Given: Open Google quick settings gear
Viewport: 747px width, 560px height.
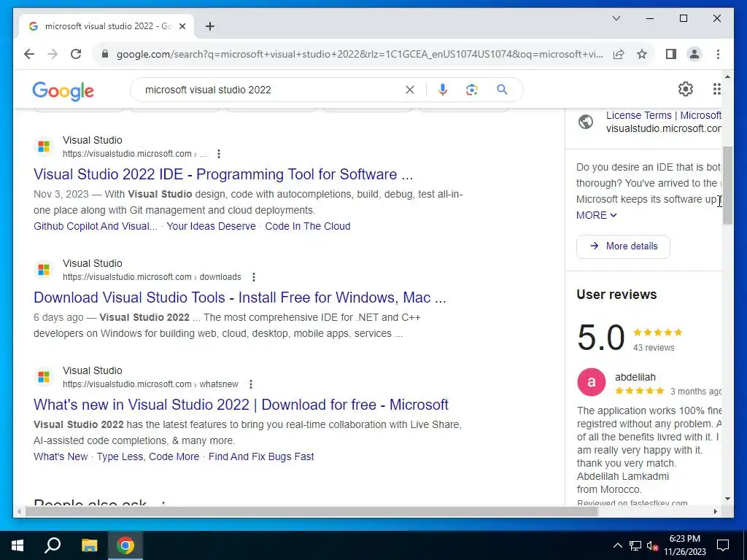Looking at the screenshot, I should pos(685,89).
